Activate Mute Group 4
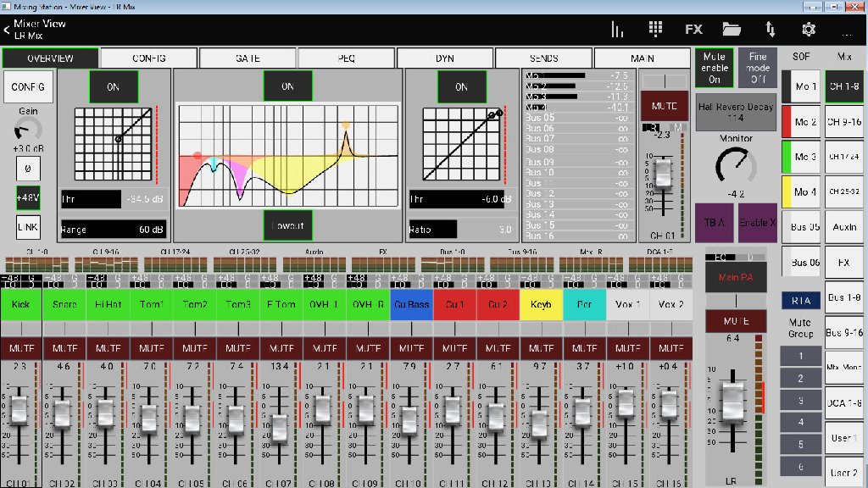 pos(800,422)
